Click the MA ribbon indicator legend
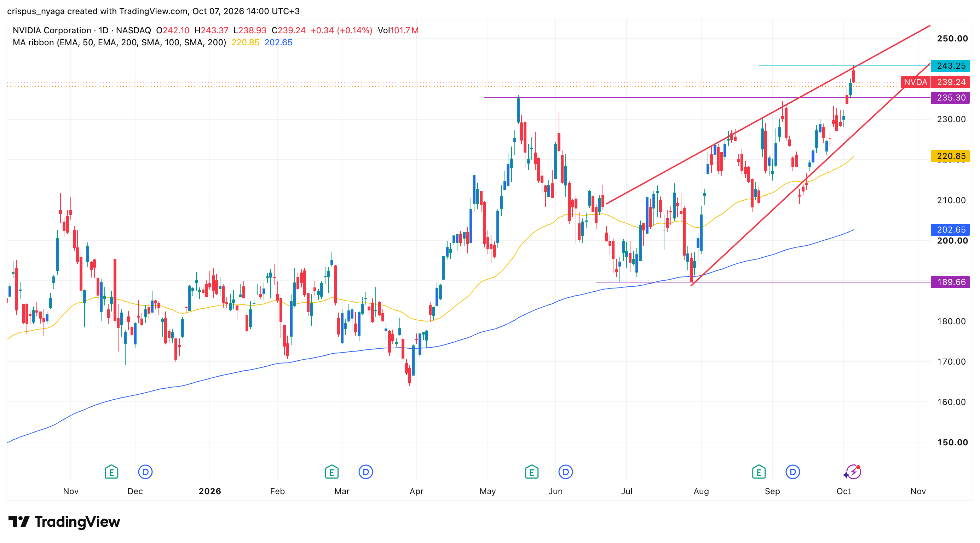 pyautogui.click(x=120, y=42)
